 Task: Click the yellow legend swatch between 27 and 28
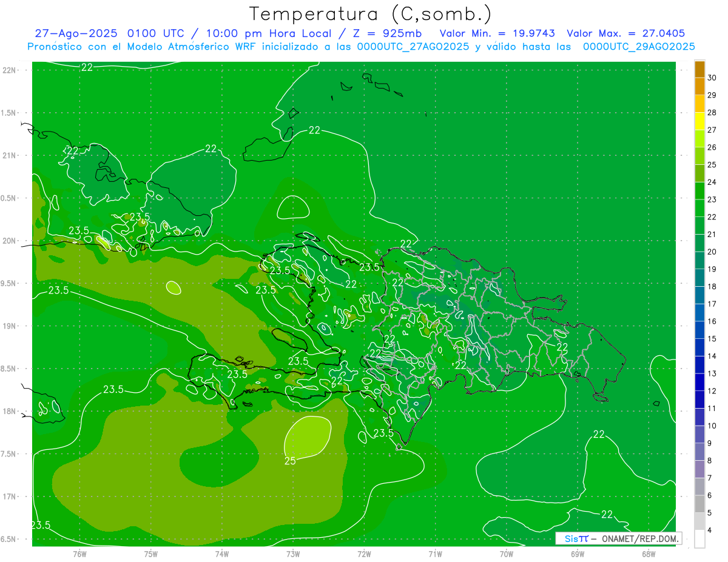pos(699,121)
